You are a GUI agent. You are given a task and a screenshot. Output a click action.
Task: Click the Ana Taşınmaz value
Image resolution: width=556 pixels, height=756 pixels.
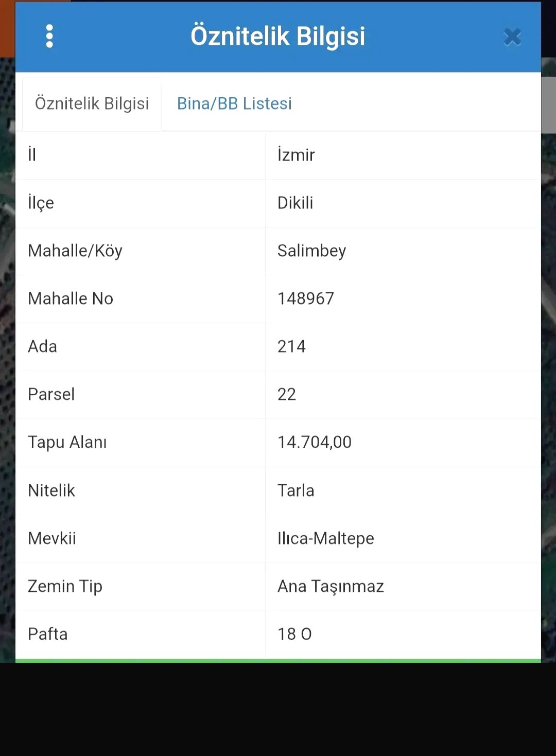(331, 586)
